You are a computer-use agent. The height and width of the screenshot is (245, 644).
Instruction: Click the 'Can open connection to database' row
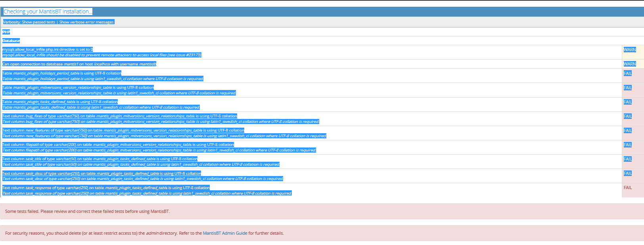[79, 64]
